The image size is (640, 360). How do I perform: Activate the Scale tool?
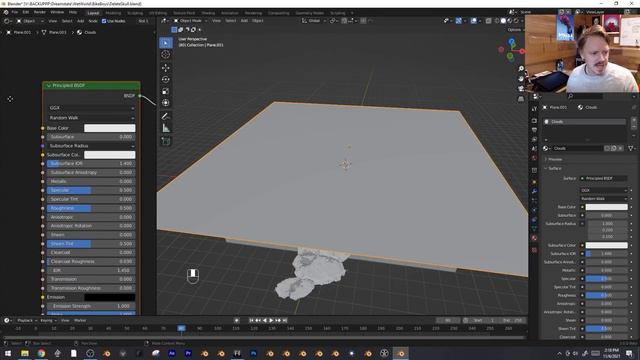tap(166, 91)
